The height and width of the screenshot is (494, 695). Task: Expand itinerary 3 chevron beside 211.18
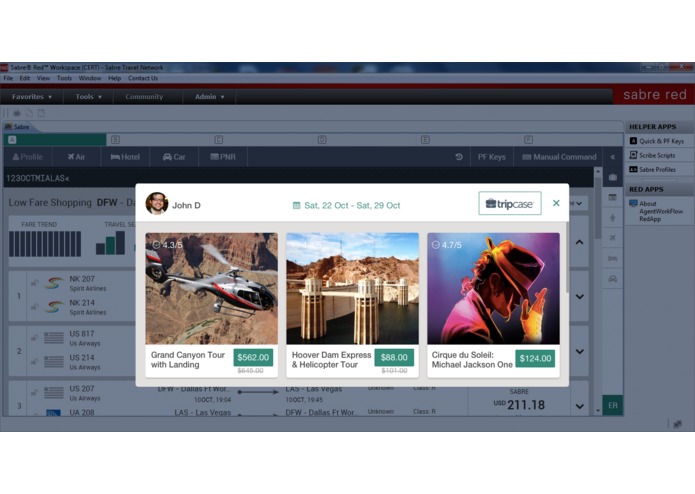coord(579,406)
